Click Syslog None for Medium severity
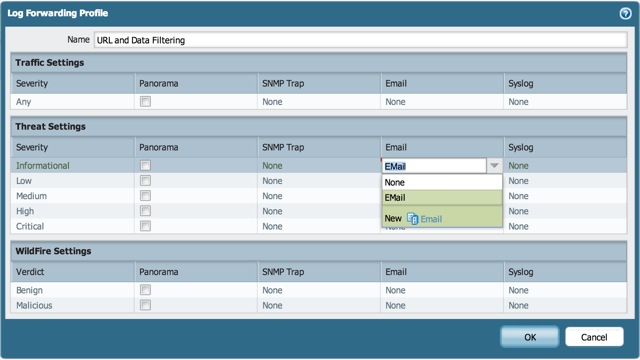This screenshot has width=640, height=360. (x=518, y=196)
